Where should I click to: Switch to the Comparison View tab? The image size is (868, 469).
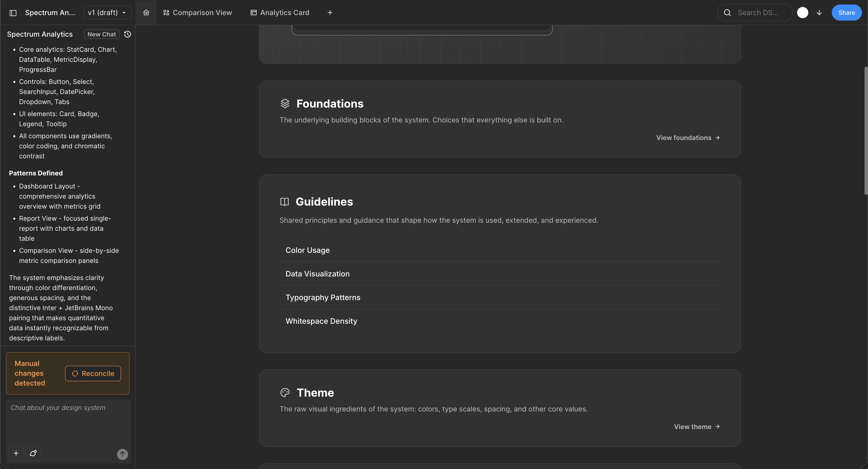tap(198, 13)
